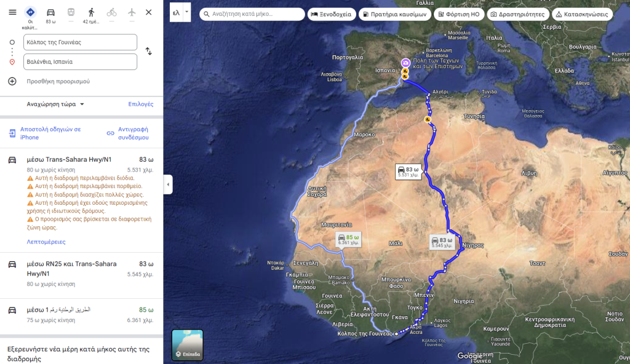Open the Αναχώρηση τώρα dropdown
This screenshot has width=630, height=364.
[x=55, y=104]
